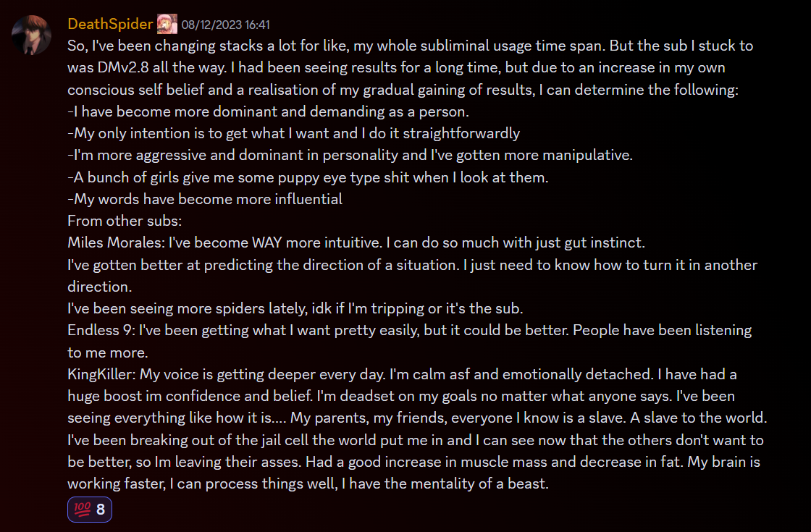The height and width of the screenshot is (532, 811).
Task: Click the 'get what I want' bullet line
Action: 293,133
